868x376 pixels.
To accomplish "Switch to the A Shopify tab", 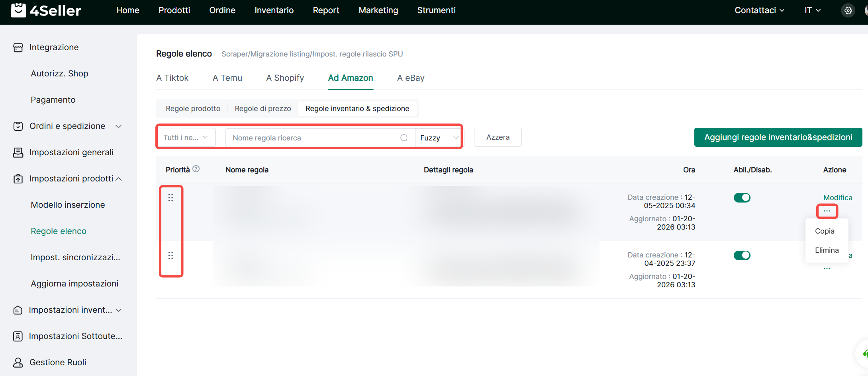I will (285, 78).
